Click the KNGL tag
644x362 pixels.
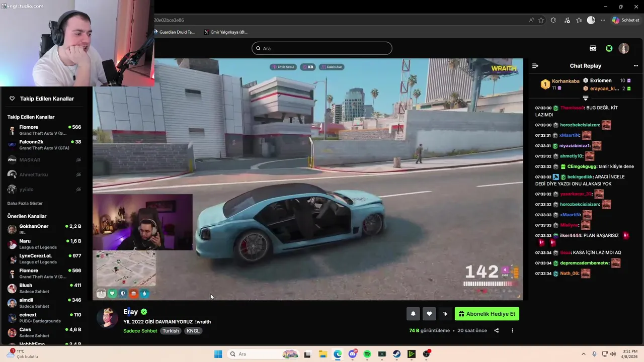pyautogui.click(x=193, y=331)
